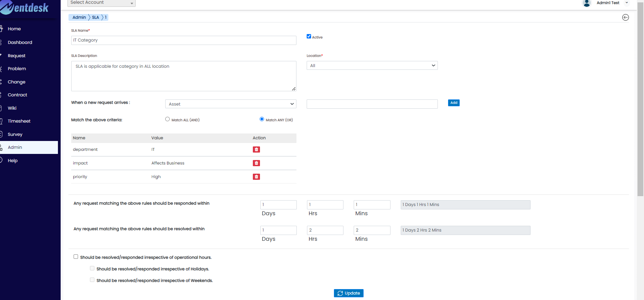Click the SLA Name input field

184,40
